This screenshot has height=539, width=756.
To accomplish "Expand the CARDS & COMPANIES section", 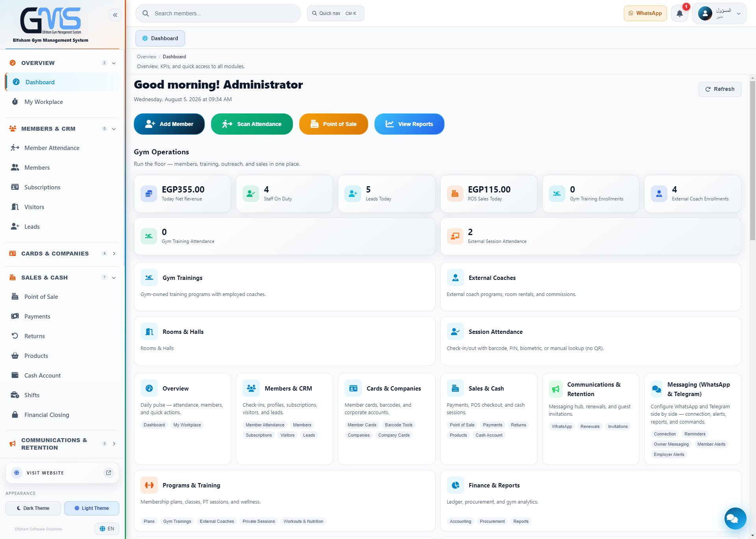I will tap(114, 254).
